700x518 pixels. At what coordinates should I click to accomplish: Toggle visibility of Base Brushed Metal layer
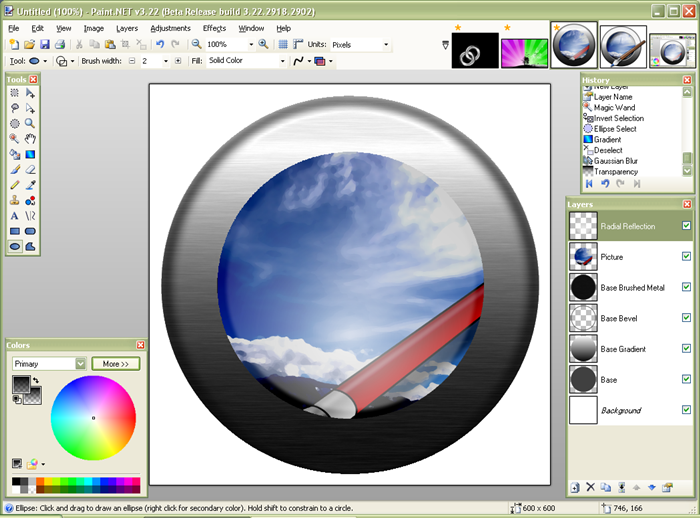[686, 287]
